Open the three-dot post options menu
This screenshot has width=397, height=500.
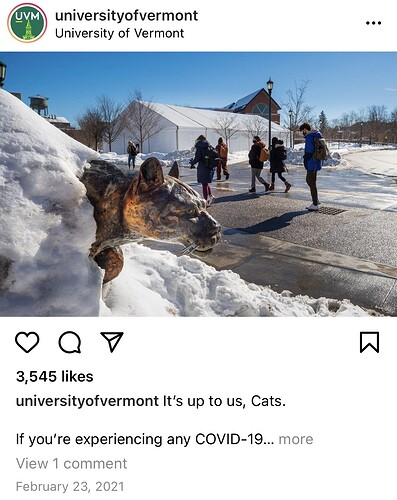(x=373, y=23)
